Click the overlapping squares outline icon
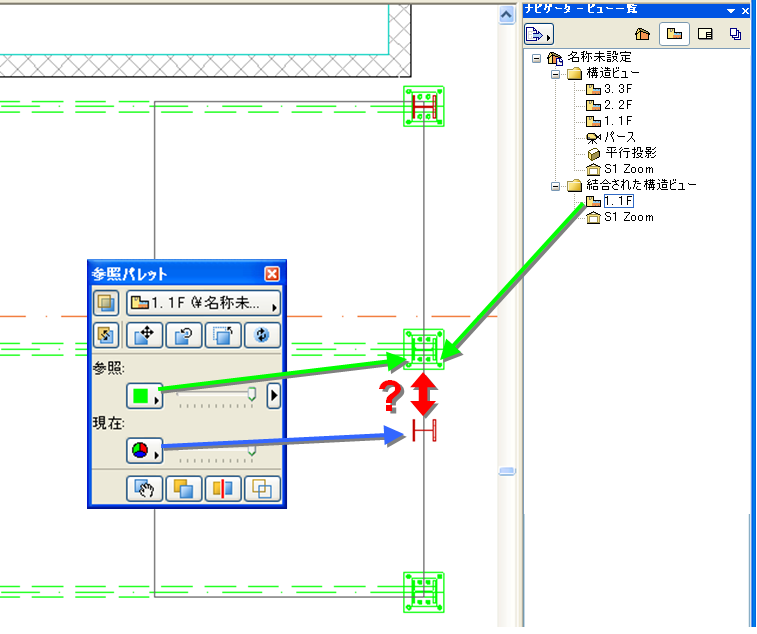This screenshot has height=634, width=757. (262, 489)
